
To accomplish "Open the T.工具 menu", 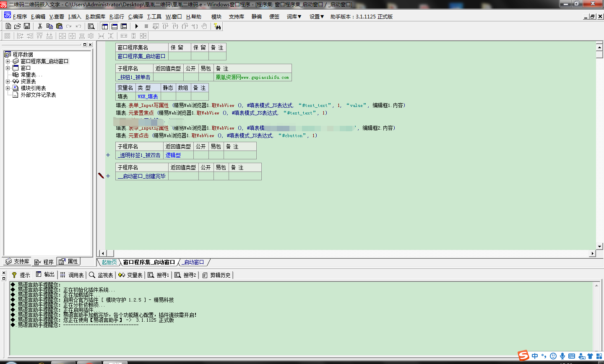I will tap(154, 16).
